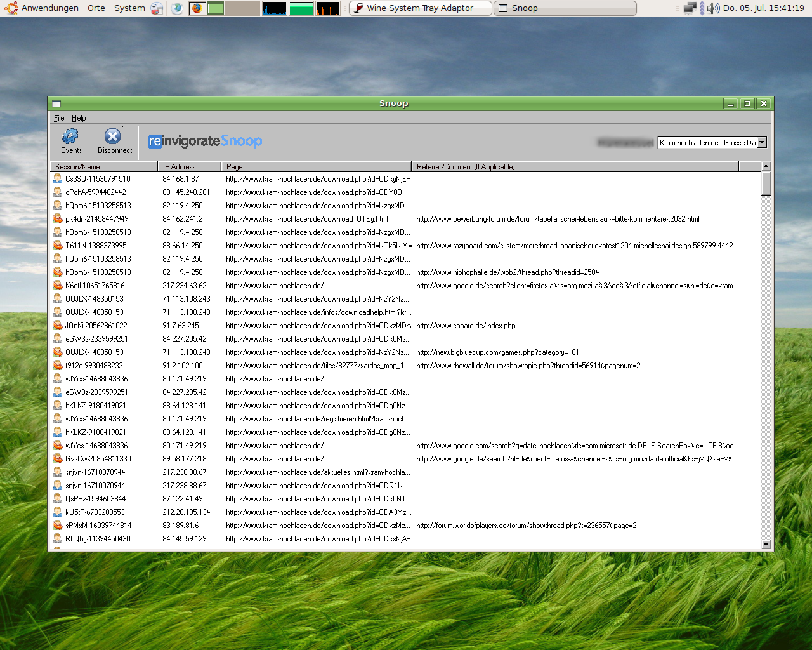This screenshot has width=812, height=650.
Task: Click the volume speaker icon in tray
Action: click(713, 8)
